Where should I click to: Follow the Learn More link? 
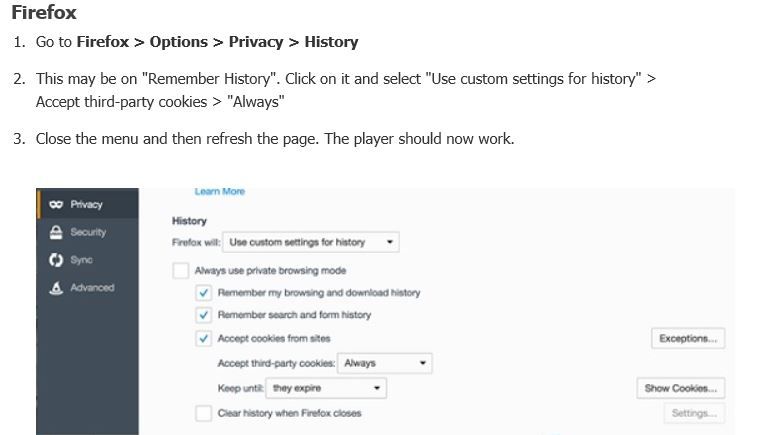(x=220, y=192)
